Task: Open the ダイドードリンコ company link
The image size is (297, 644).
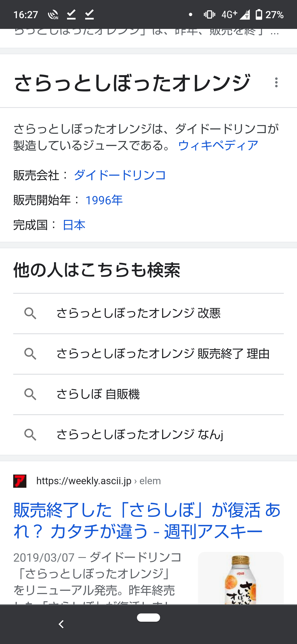Action: [120, 175]
